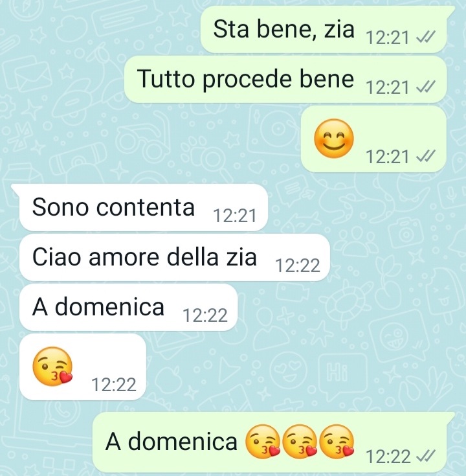The width and height of the screenshot is (466, 476).
Task: Click read checkmarks on 'Tutto procede bene'
Action: pyautogui.click(x=426, y=87)
